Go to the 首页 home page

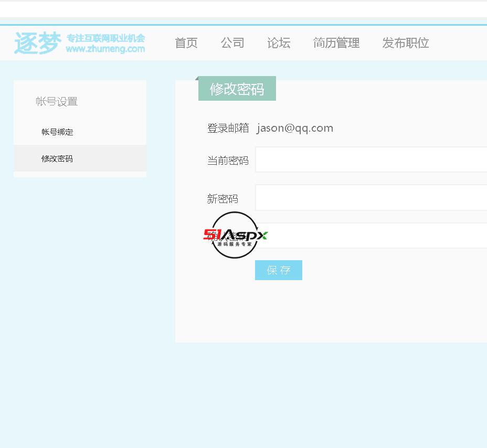tap(186, 43)
